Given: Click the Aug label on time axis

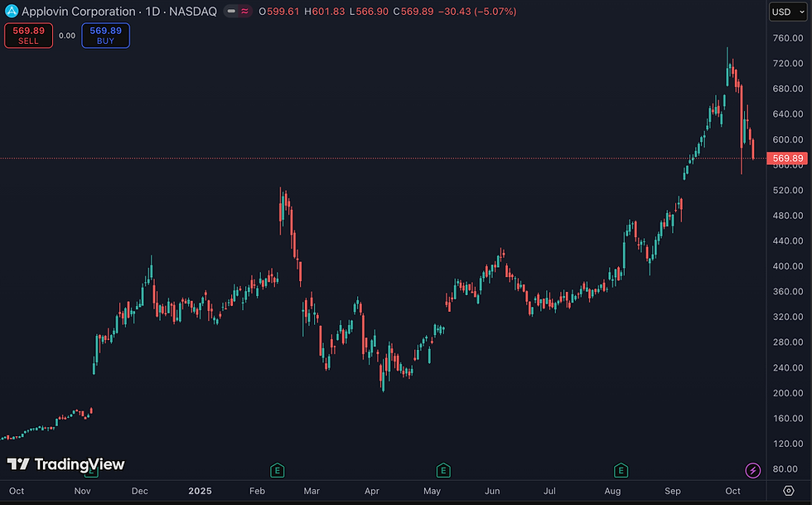Looking at the screenshot, I should pyautogui.click(x=612, y=491).
